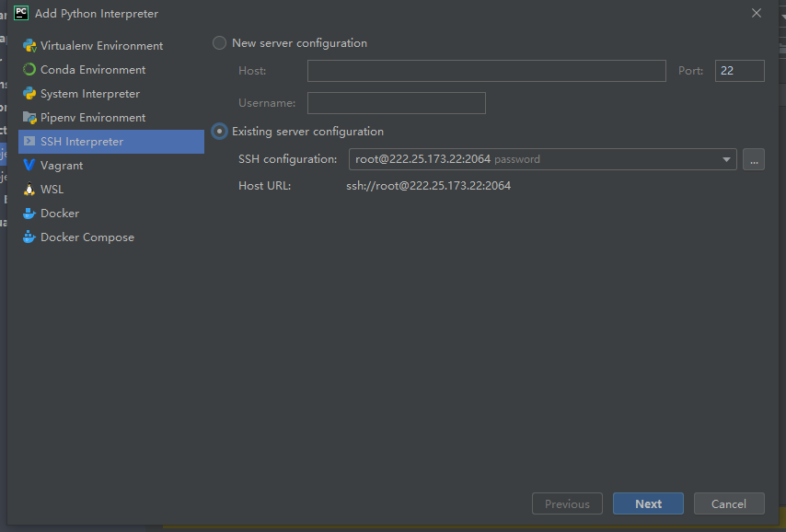
Task: Open SSH configurations via ellipsis button
Action: coord(754,159)
